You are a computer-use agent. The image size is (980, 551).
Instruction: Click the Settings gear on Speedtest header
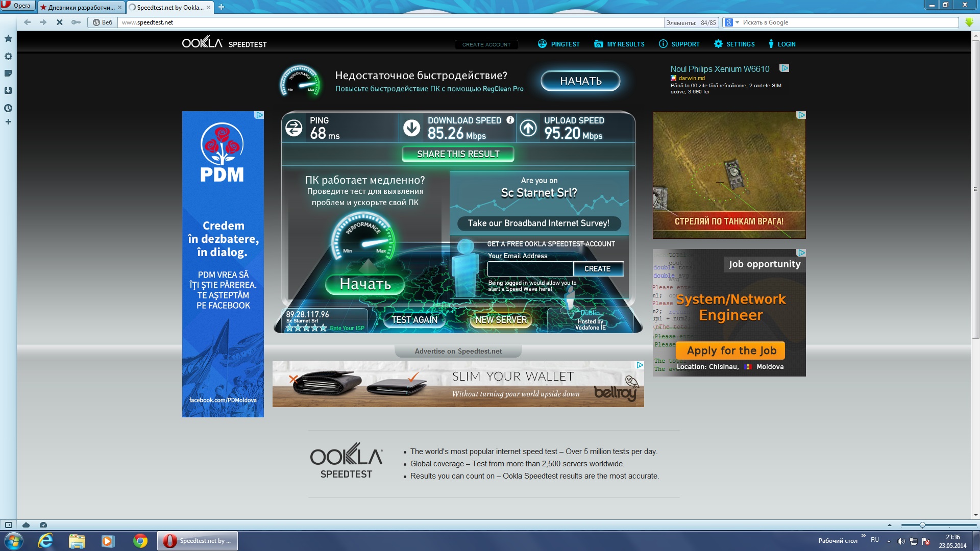click(718, 44)
